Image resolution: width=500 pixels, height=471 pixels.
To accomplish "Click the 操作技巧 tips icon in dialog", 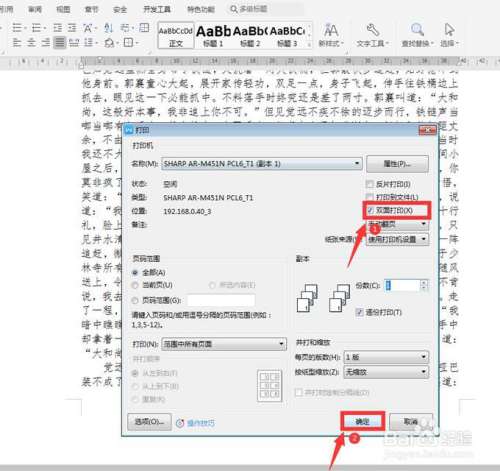I will (180, 423).
